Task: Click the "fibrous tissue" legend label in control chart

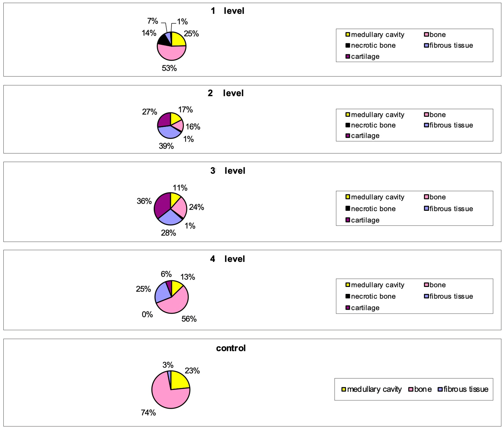Action: [466, 389]
